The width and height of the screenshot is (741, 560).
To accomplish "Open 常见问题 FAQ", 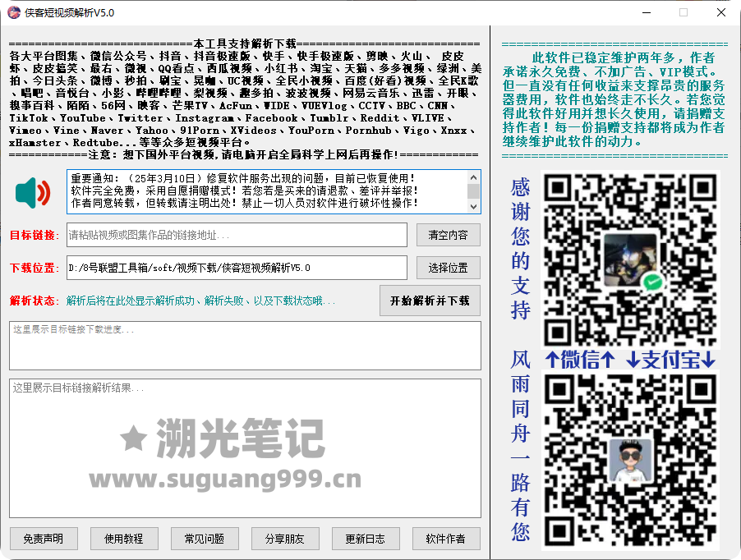I will [x=205, y=539].
